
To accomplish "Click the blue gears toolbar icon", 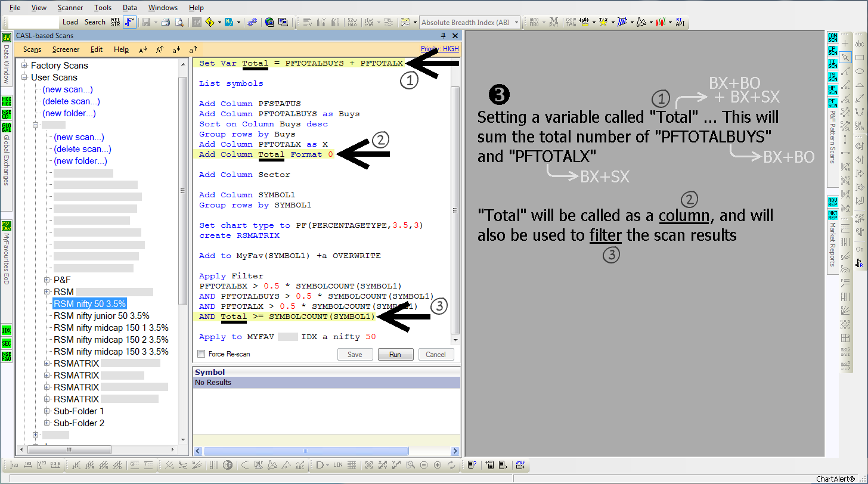I will click(x=252, y=22).
